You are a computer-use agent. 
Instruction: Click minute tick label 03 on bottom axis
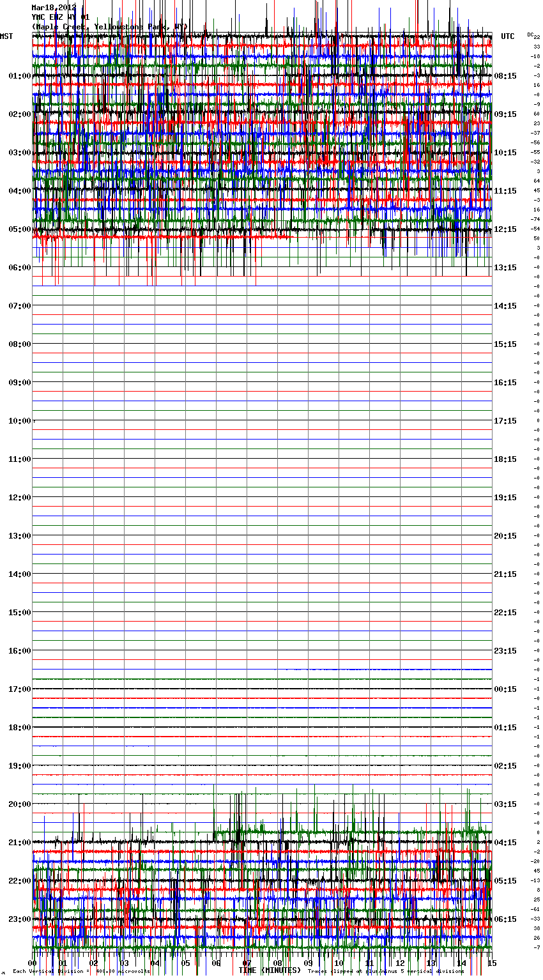[124, 963]
